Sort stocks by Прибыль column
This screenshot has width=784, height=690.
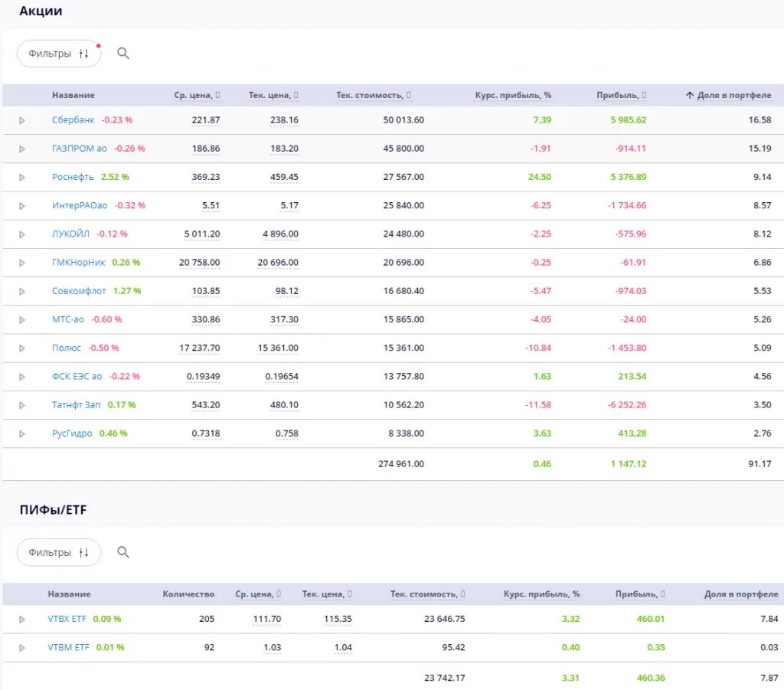[621, 95]
